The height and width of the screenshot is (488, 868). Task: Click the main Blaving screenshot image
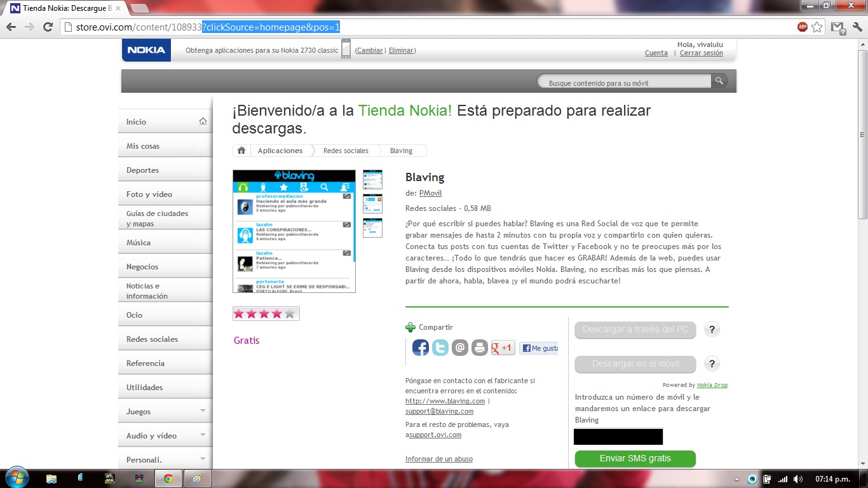(x=294, y=231)
